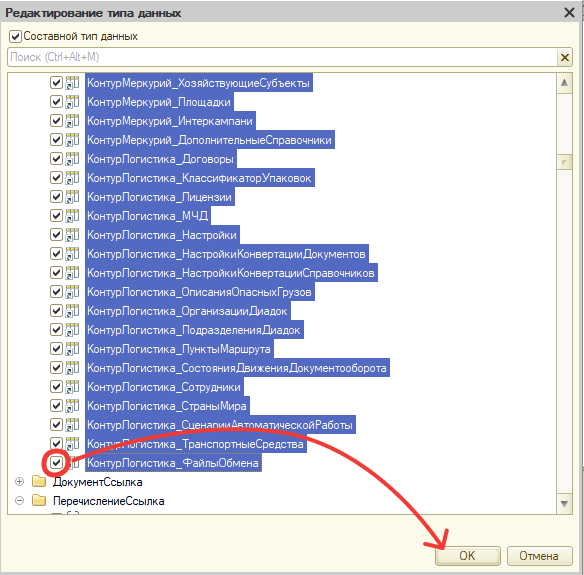The height and width of the screenshot is (575, 584).
Task: Uncheck КонтурЛогистика_МЧД checkbox
Action: (56, 216)
